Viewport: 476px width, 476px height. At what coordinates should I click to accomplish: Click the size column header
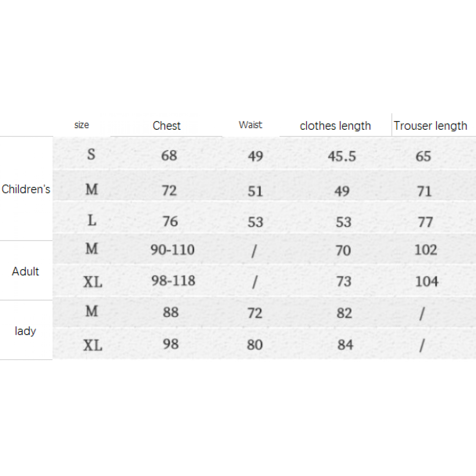[x=82, y=125]
